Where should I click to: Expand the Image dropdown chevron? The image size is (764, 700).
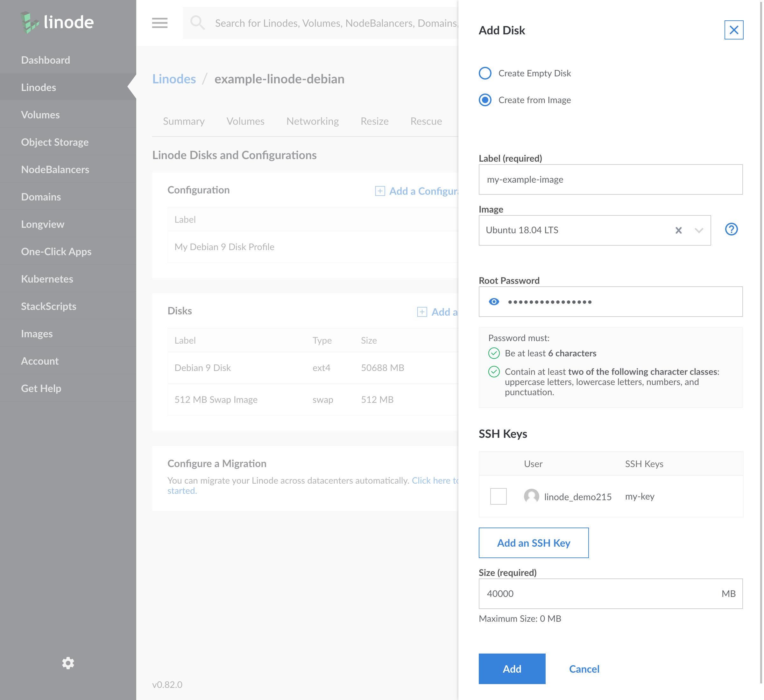point(699,230)
